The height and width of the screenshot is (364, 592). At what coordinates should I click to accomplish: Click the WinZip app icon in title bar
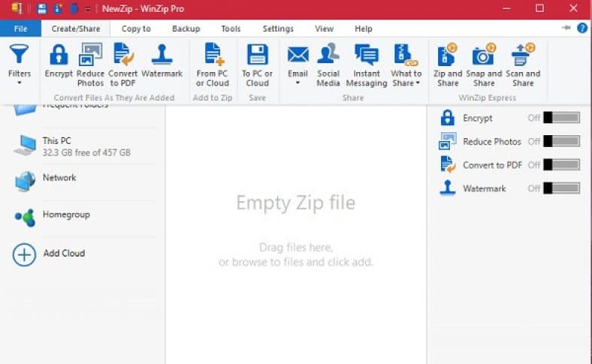tap(17, 8)
